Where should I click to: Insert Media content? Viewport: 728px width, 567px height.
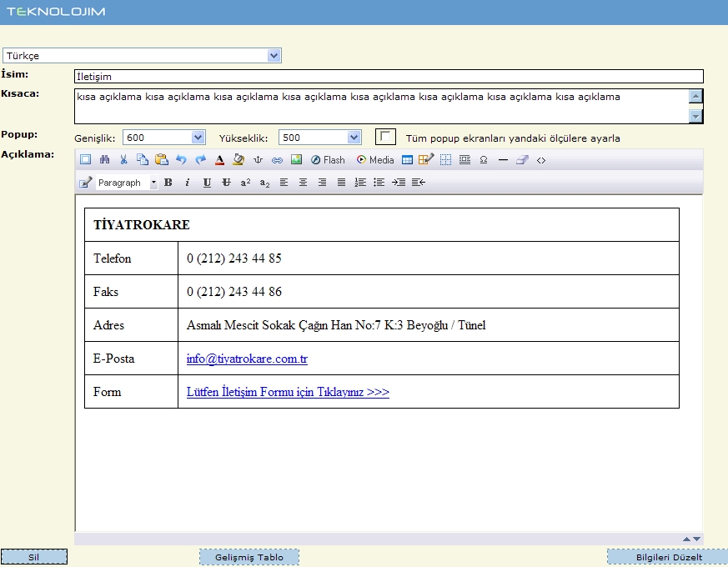coord(375,160)
